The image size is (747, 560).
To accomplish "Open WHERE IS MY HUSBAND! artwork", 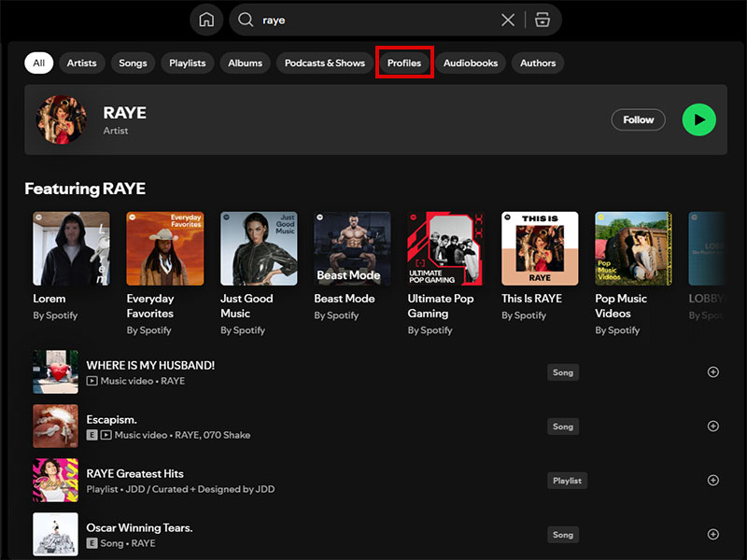I will (55, 371).
